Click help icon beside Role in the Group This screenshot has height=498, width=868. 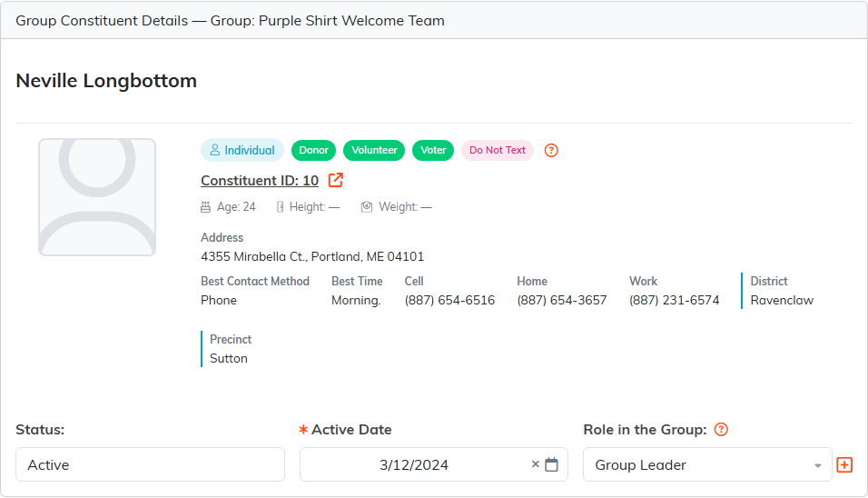(x=721, y=429)
